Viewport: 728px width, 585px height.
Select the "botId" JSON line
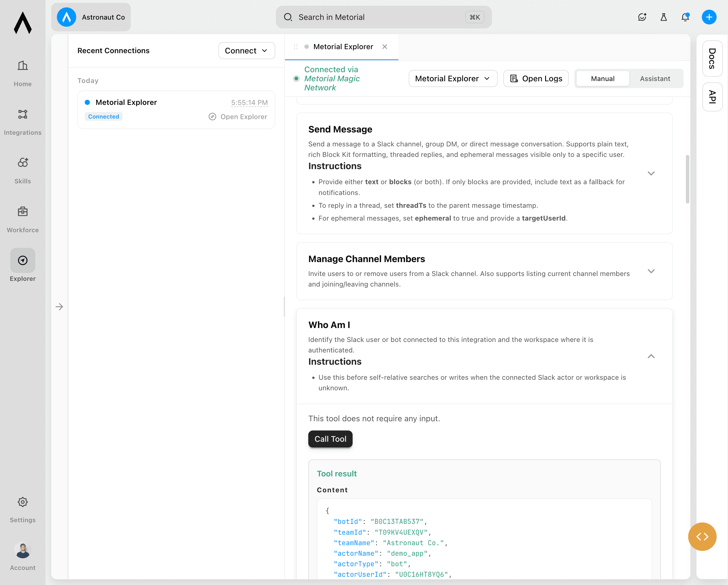380,522
